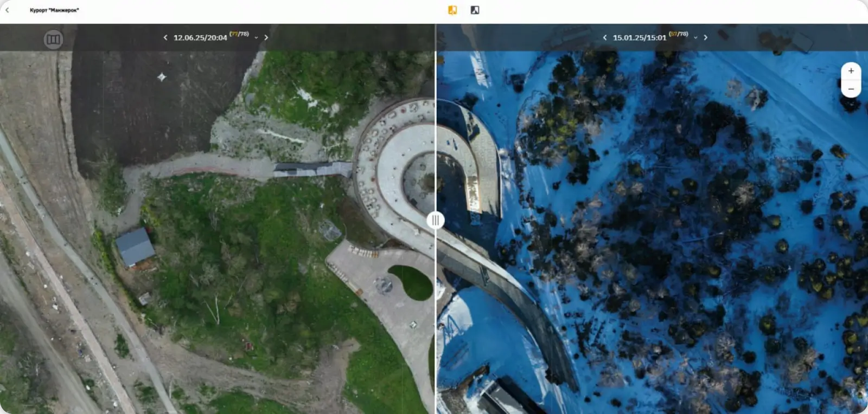The height and width of the screenshot is (414, 868).
Task: Show previous capture on right panel
Action: pos(605,37)
